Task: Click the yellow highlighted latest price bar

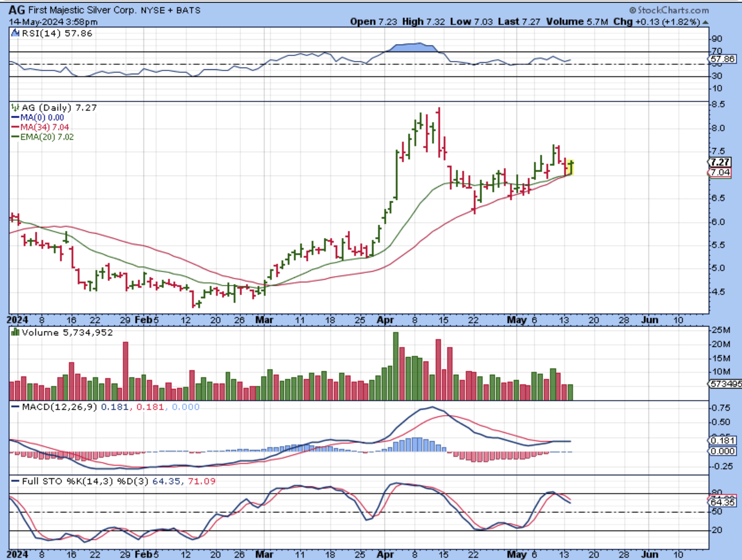Action: click(571, 167)
